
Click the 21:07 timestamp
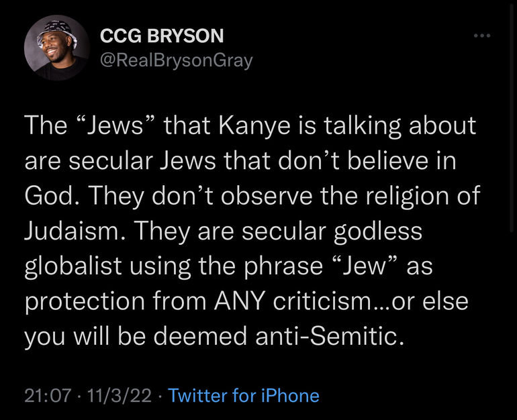(x=47, y=395)
